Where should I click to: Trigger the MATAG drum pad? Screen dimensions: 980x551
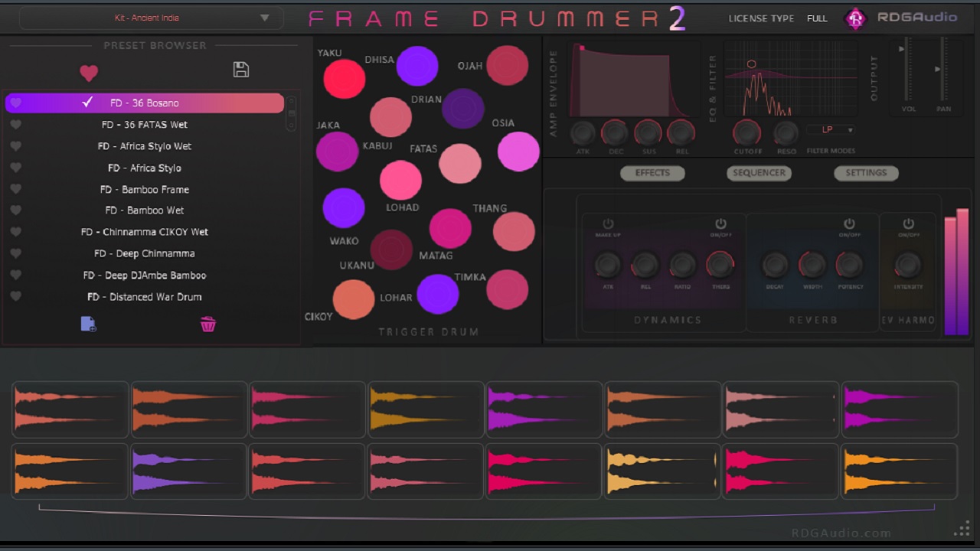click(x=450, y=228)
